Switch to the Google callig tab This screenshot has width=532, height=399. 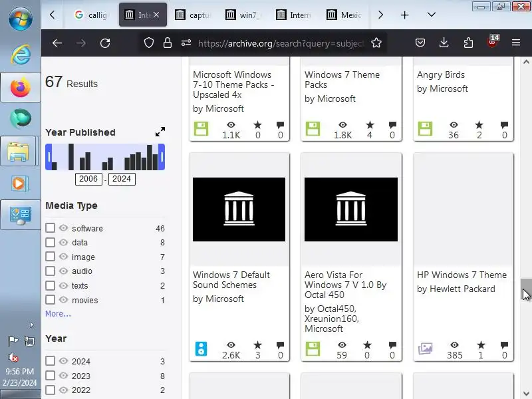[x=92, y=15]
